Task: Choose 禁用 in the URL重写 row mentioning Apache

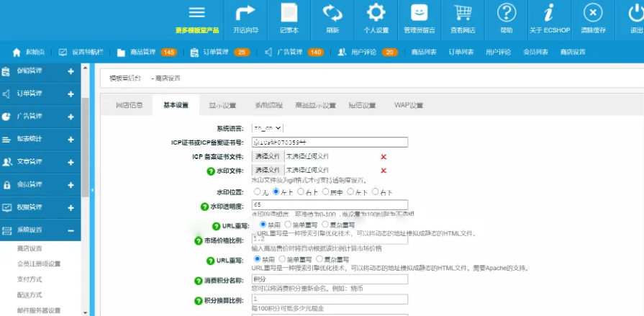Action: click(x=257, y=259)
